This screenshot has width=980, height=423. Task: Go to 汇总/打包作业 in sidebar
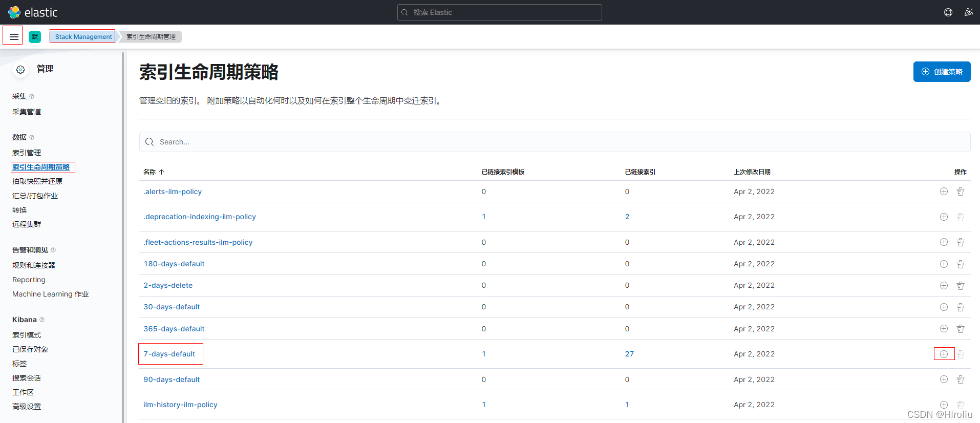35,196
